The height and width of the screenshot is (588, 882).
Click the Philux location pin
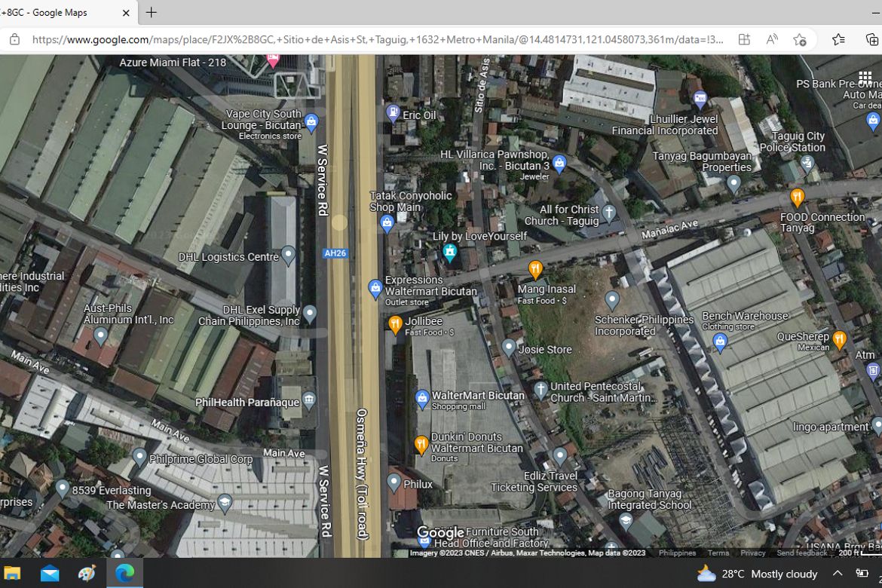394,482
